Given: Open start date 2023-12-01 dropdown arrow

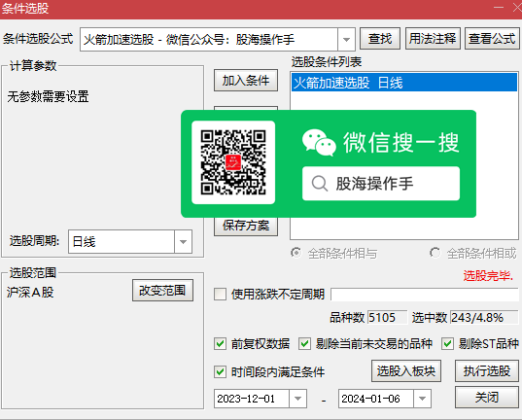Looking at the screenshot, I should click(297, 399).
